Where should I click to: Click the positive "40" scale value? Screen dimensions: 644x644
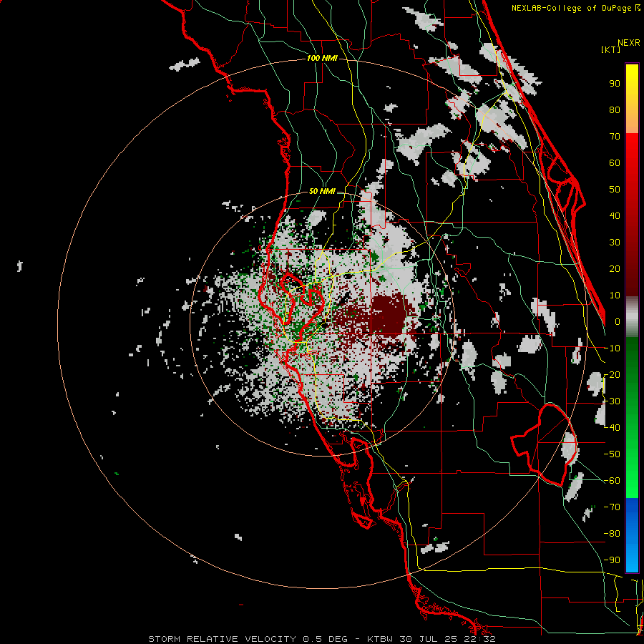(x=615, y=215)
